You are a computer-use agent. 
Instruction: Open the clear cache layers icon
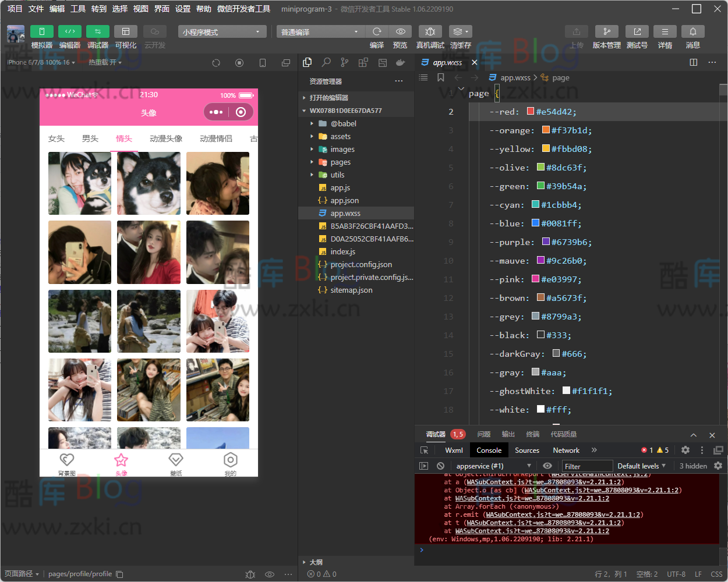[x=460, y=31]
